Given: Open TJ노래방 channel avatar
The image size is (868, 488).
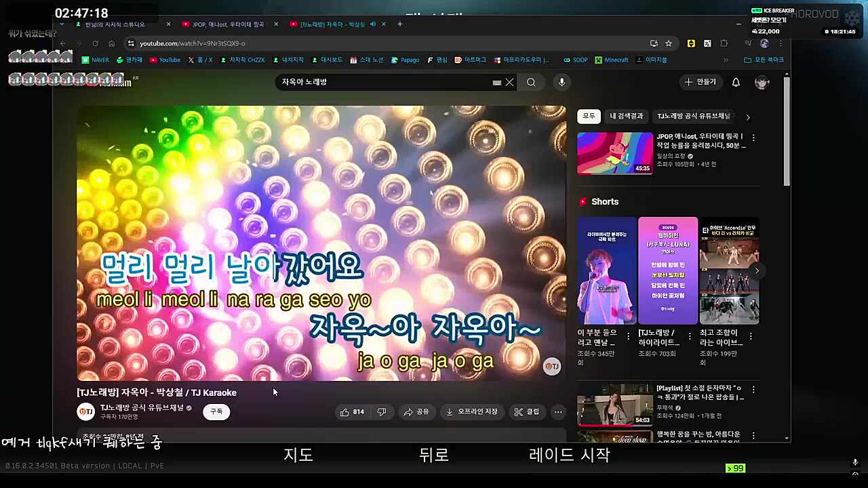Looking at the screenshot, I should tap(86, 411).
